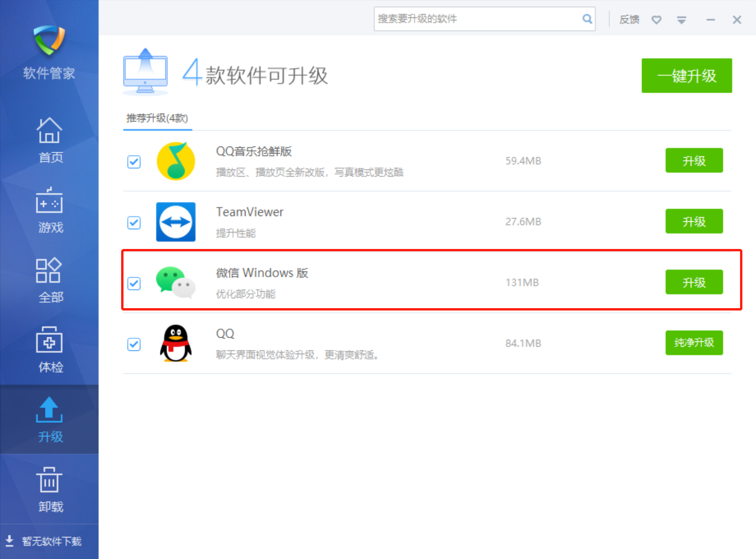Click the 84.1MB size text

click(523, 343)
